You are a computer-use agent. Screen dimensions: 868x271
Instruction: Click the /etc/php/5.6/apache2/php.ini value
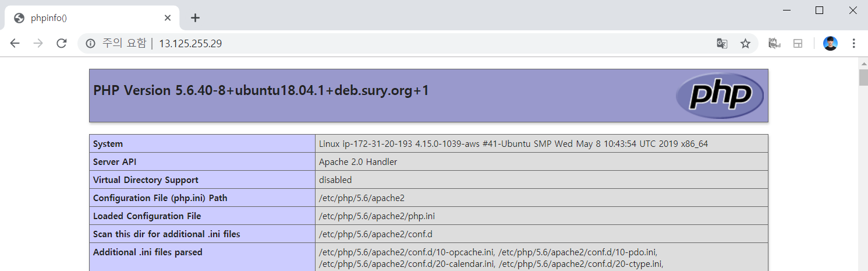tap(377, 216)
